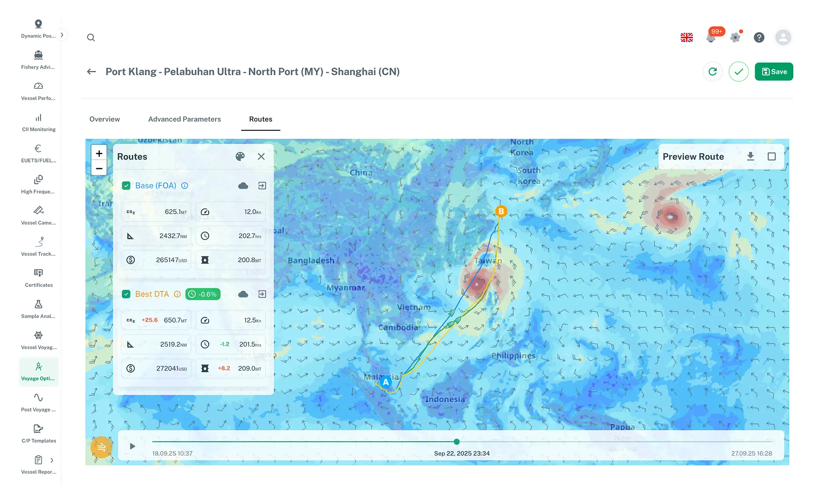Open High Frequency data module
The image size is (832, 504).
tap(39, 185)
